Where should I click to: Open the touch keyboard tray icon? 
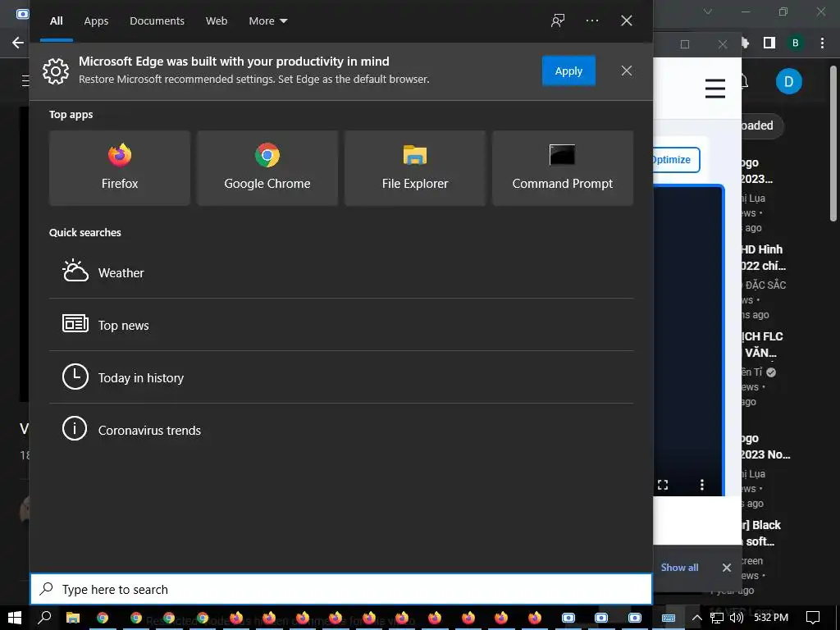669,618
